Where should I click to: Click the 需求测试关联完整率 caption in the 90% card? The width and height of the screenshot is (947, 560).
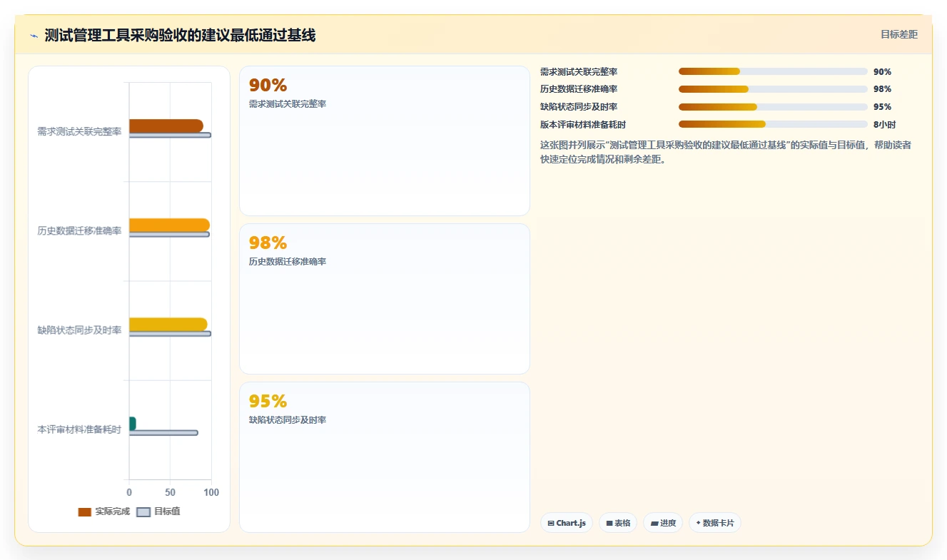coord(288,104)
